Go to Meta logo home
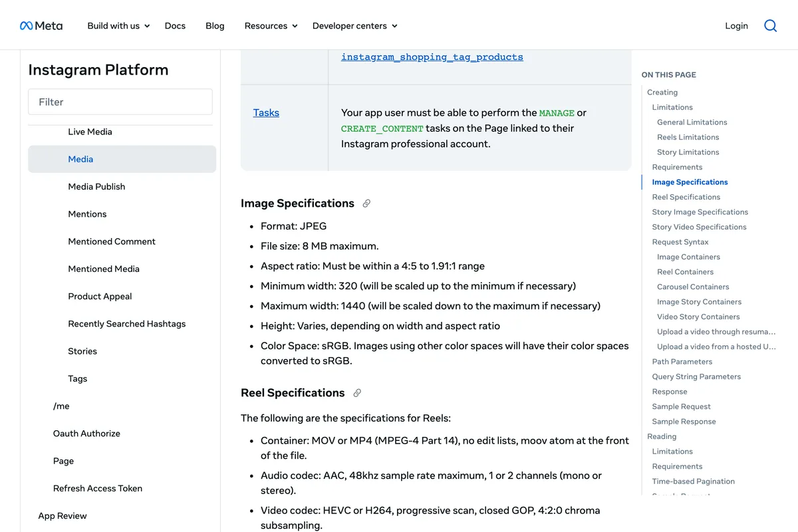798x532 pixels. click(x=41, y=26)
